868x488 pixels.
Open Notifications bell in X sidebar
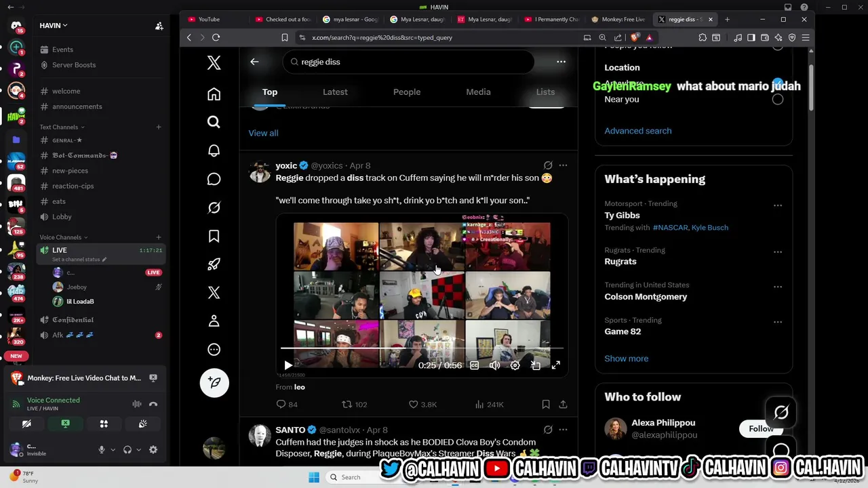214,150
